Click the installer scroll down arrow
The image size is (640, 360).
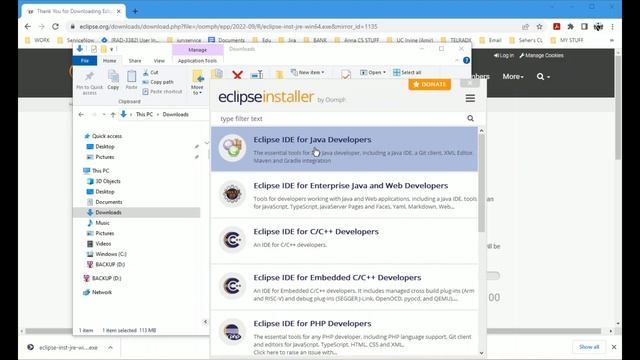tap(482, 353)
